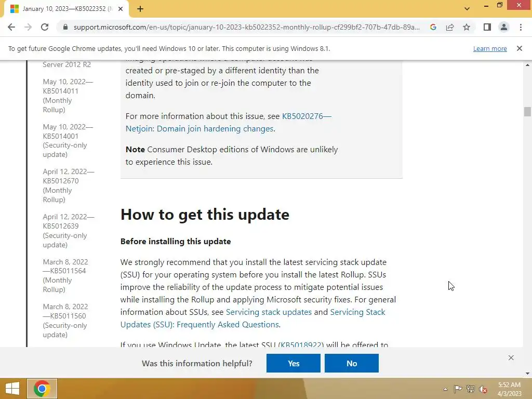Open March 8, 2022—KB5011564 Monthly Rollup

coord(65,275)
